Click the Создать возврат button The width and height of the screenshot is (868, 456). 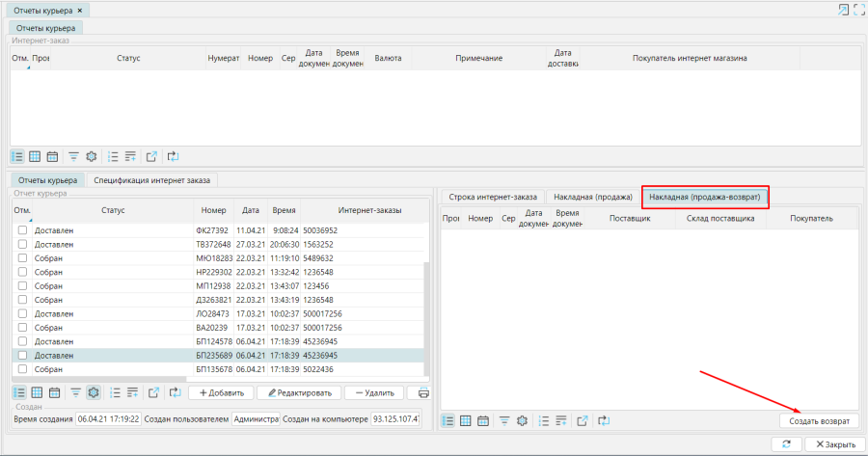pos(819,421)
